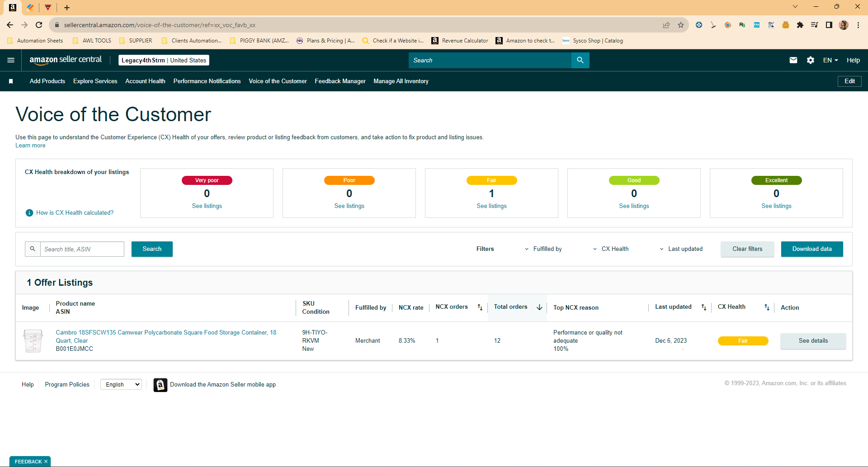
Task: Go to Manage All Inventory
Action: pos(401,81)
